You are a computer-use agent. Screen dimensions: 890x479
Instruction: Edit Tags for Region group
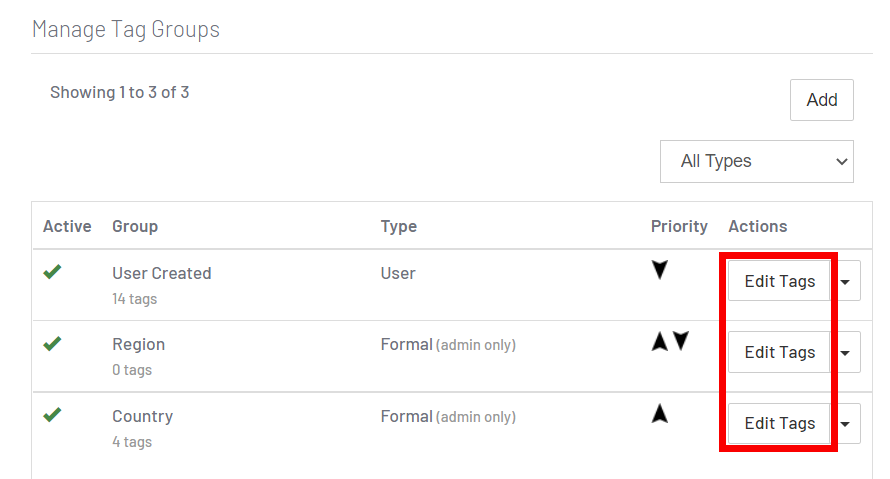779,353
